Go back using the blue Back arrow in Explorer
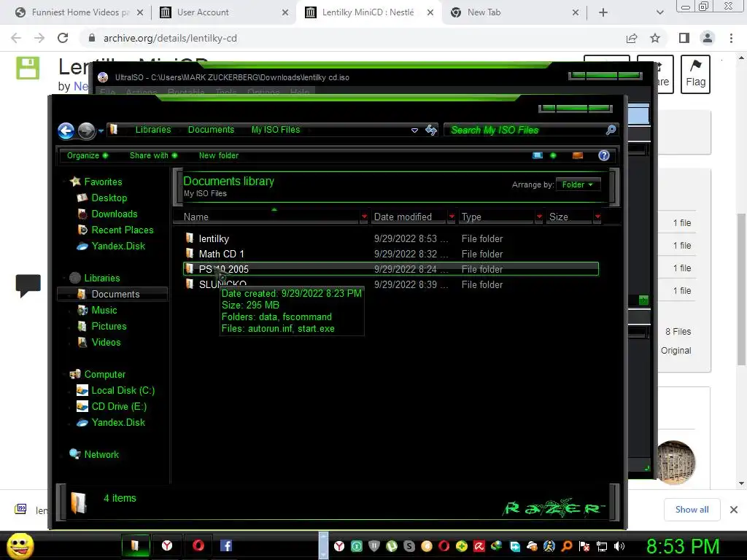 66,131
